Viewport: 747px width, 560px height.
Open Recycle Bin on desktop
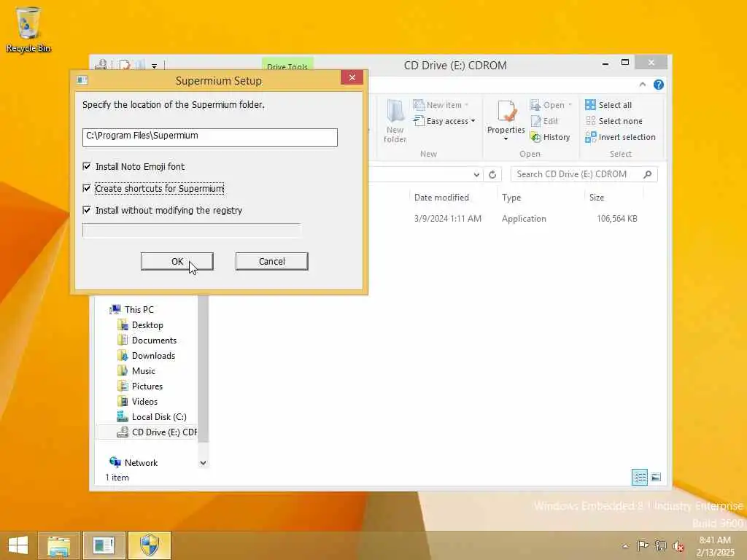pos(28,29)
